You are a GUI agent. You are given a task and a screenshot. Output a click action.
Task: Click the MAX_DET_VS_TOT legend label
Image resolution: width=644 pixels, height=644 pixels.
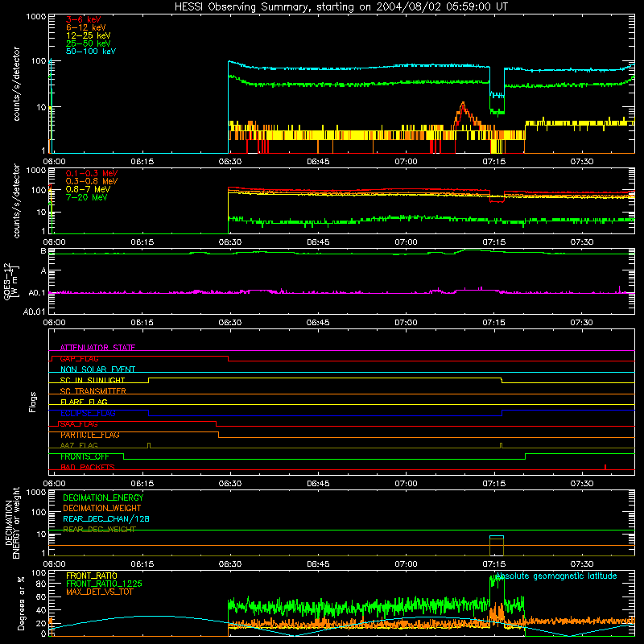coord(99,592)
